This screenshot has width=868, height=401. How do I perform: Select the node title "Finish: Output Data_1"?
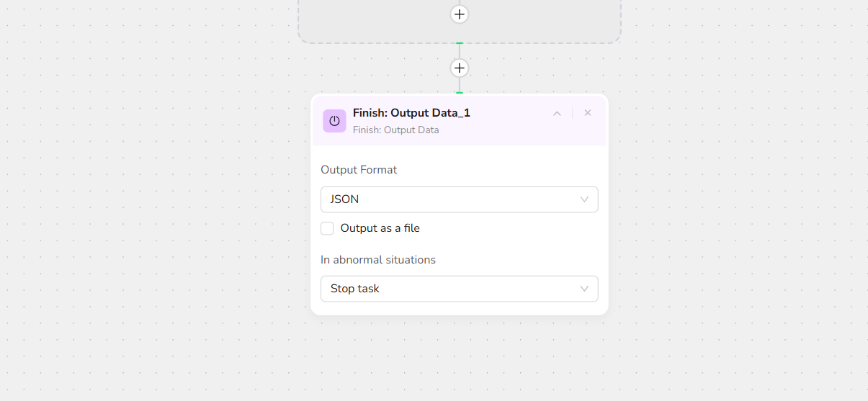411,113
